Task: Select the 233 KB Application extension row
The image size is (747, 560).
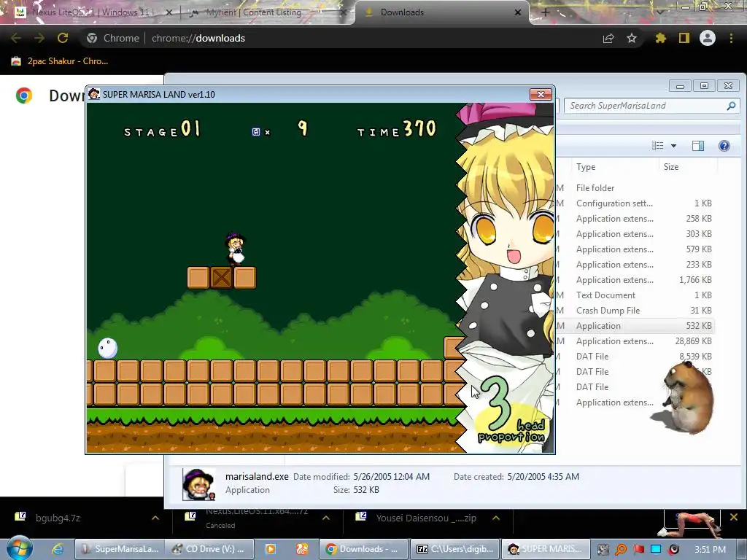Action: tap(635, 264)
